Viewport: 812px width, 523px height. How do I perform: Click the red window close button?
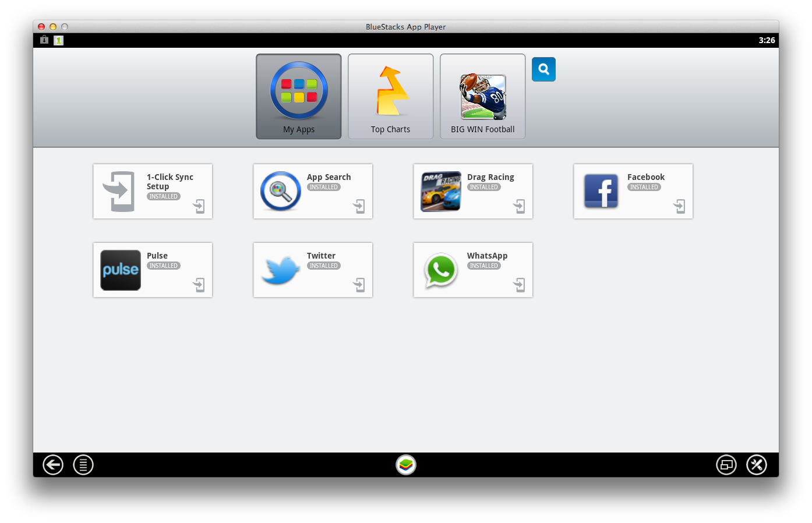[x=41, y=27]
